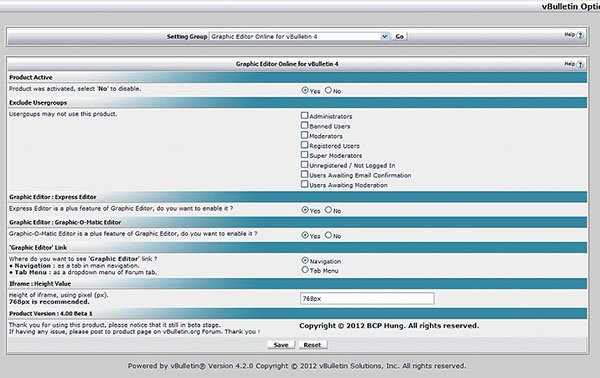The image size is (600, 378).
Task: Open Help icon in Graphic Editor Online header
Action: click(580, 64)
